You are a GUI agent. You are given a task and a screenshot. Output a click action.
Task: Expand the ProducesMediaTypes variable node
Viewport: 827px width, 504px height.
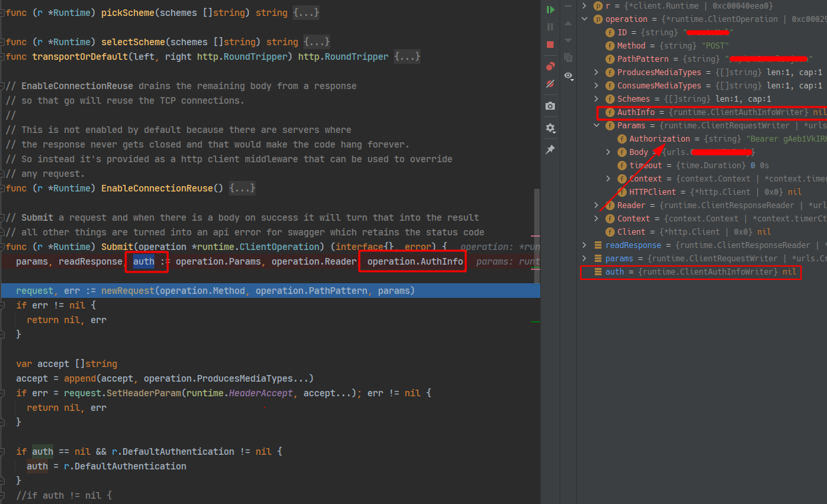point(595,72)
